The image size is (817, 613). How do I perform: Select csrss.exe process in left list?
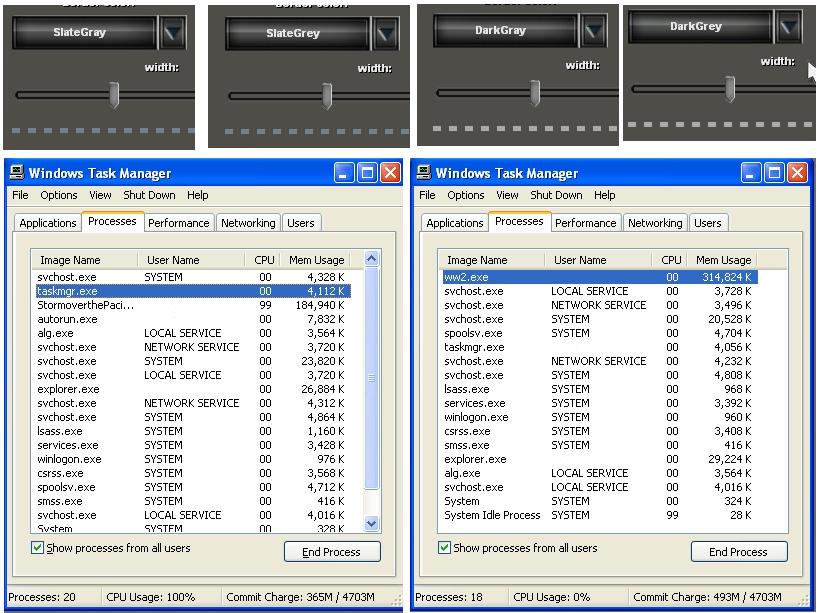click(x=193, y=473)
